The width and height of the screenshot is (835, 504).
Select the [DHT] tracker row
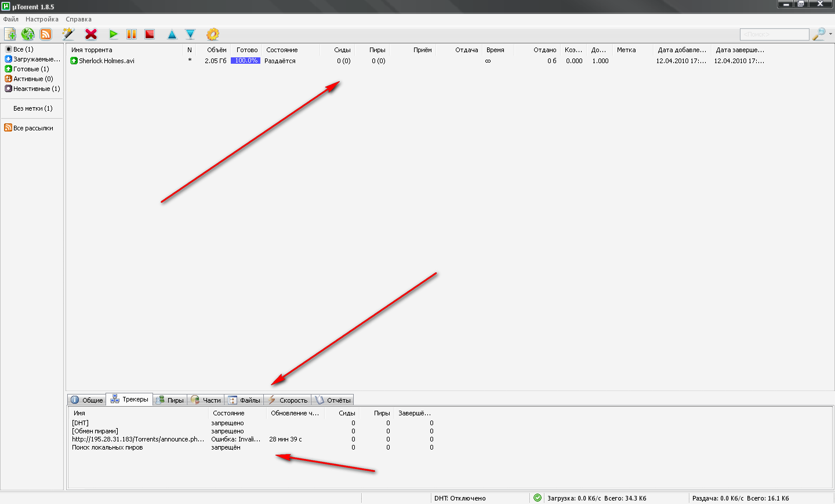point(253,423)
